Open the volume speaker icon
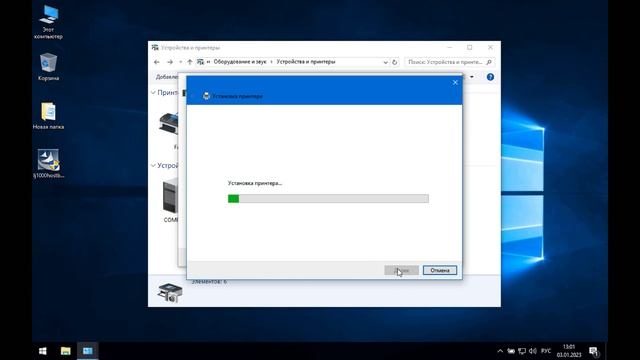640x360 pixels. [533, 351]
